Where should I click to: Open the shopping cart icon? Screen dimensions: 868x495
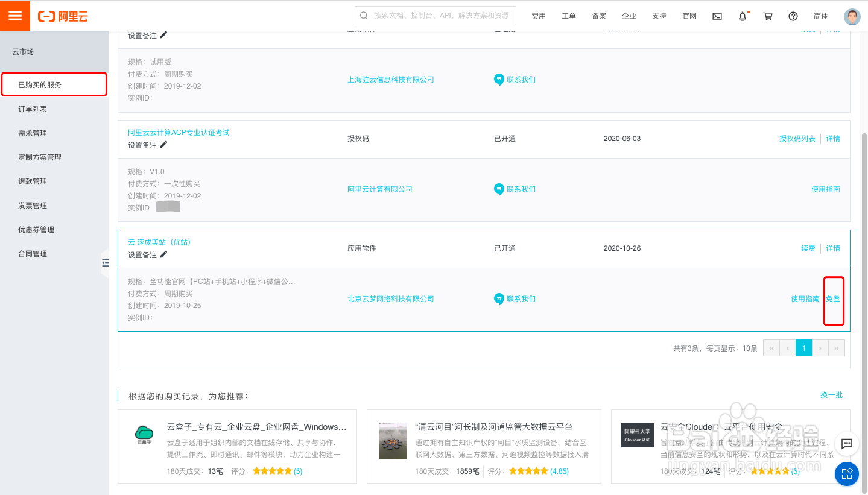768,16
